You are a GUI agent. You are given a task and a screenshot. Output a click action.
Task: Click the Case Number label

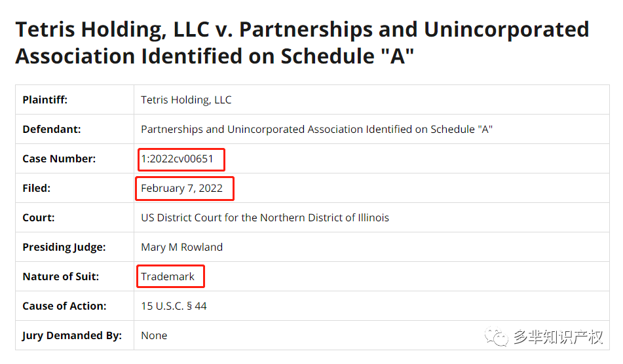pos(59,159)
